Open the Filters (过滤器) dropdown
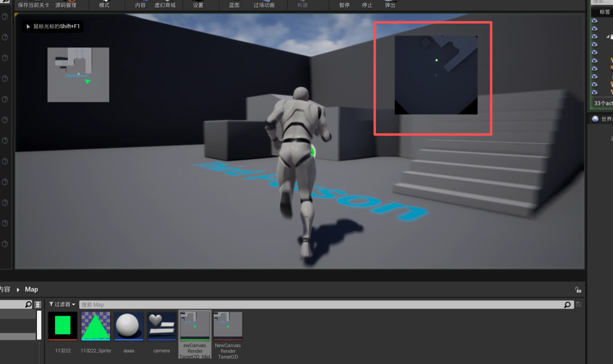613x364 pixels. [62, 304]
